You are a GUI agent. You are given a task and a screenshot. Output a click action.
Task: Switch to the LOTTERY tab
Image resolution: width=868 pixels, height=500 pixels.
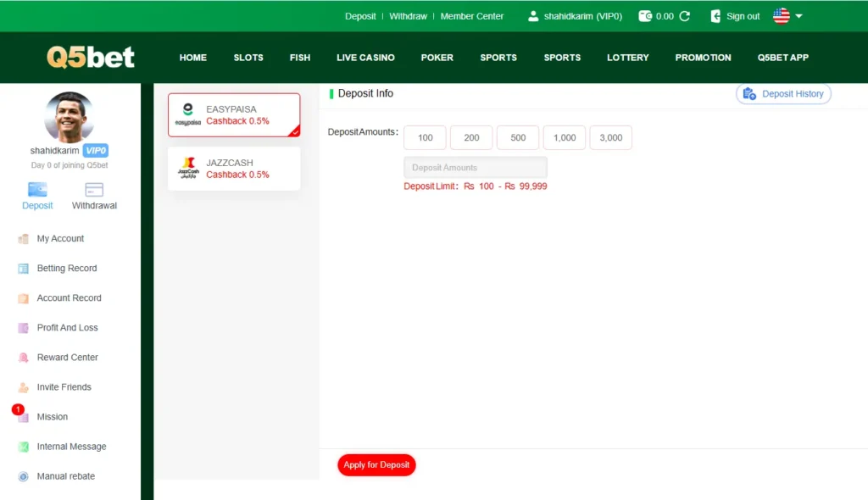(627, 58)
